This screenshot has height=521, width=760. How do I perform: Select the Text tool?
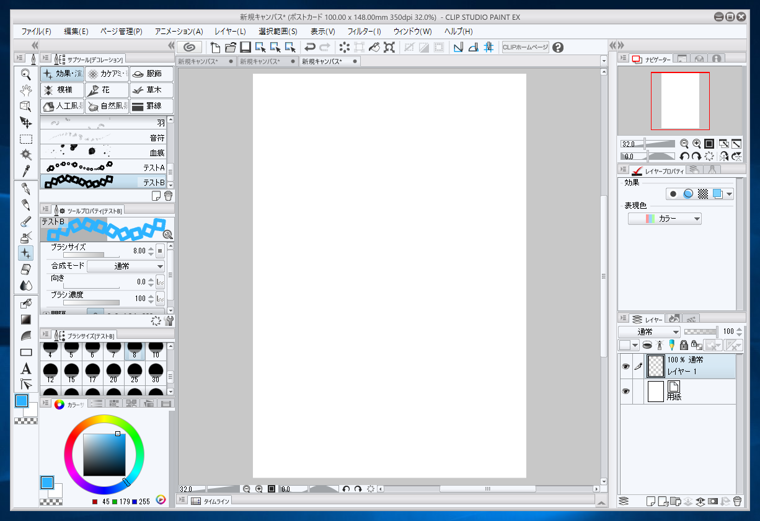(x=26, y=368)
